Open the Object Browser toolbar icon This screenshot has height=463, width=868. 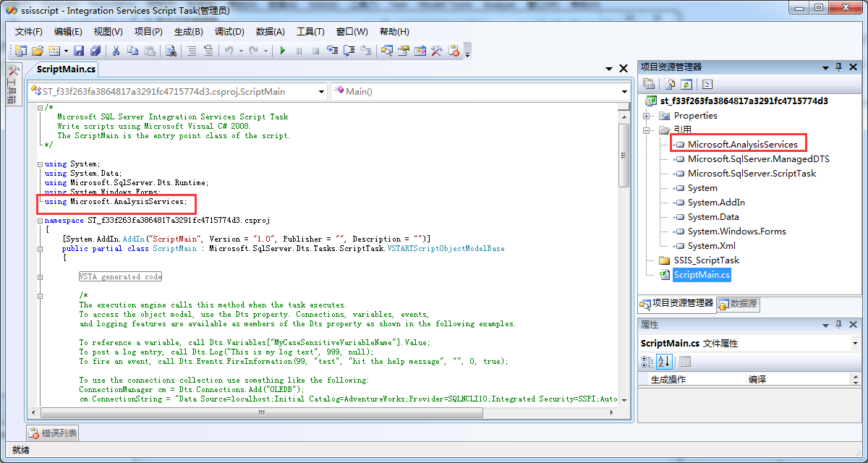coord(420,51)
